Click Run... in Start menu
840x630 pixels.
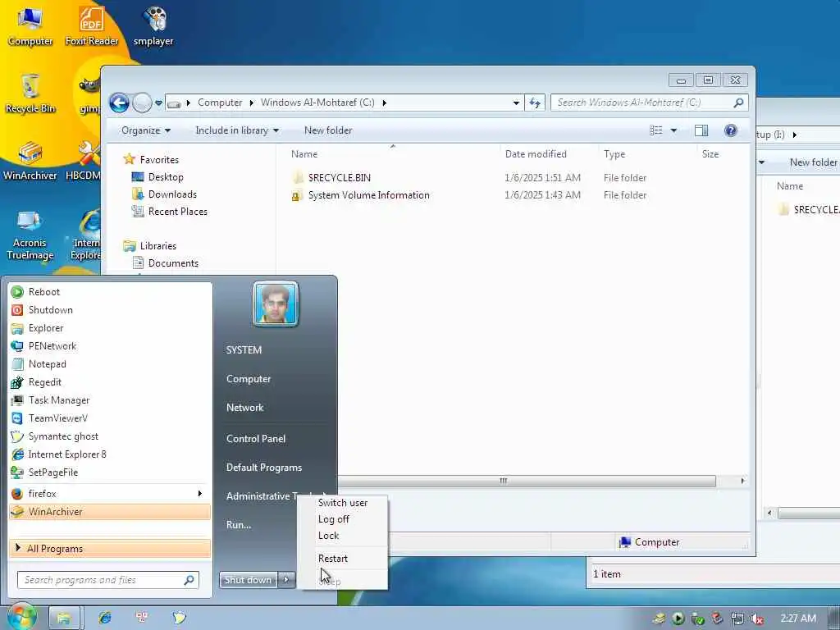tap(239, 525)
